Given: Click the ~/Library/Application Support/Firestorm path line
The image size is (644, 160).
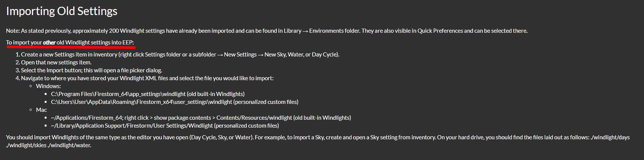Looking at the screenshot, I should click(165, 126).
